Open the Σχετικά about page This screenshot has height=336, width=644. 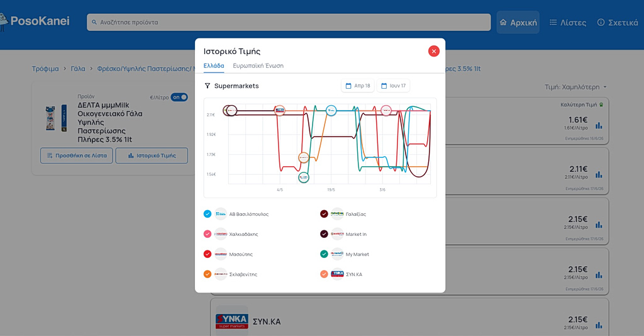(618, 23)
